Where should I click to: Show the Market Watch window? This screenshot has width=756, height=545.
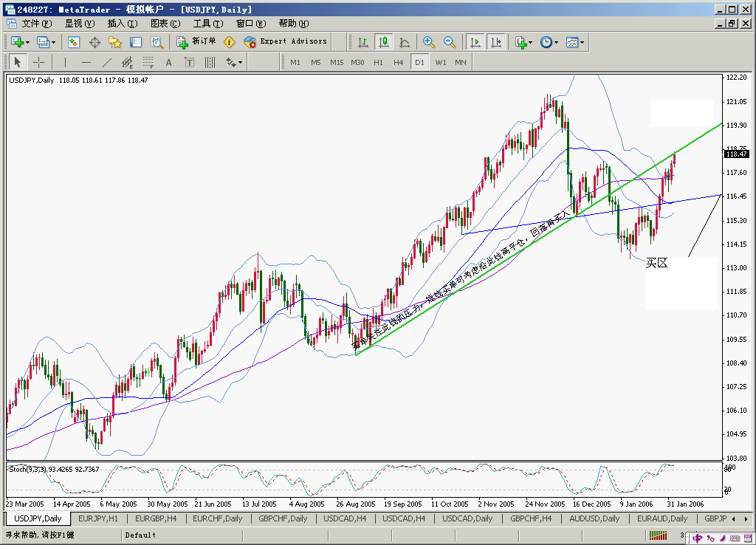pos(74,42)
